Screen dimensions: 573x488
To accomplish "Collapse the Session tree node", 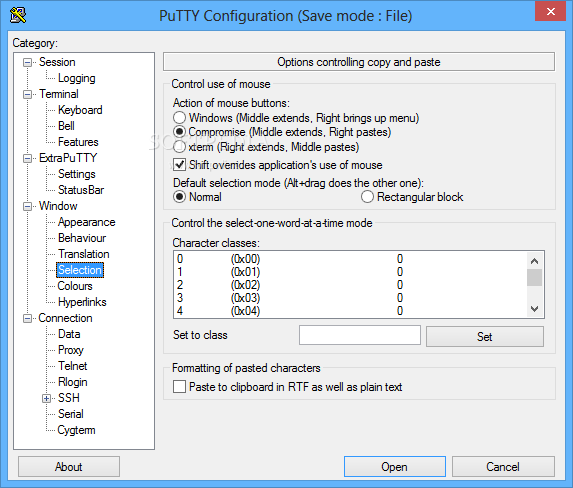I will (27, 63).
